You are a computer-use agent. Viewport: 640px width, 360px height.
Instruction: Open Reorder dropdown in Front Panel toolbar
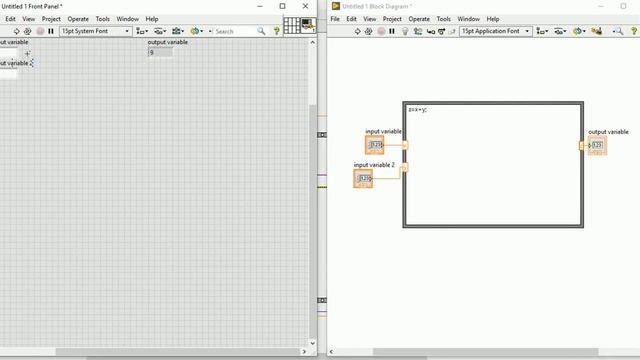(x=196, y=31)
